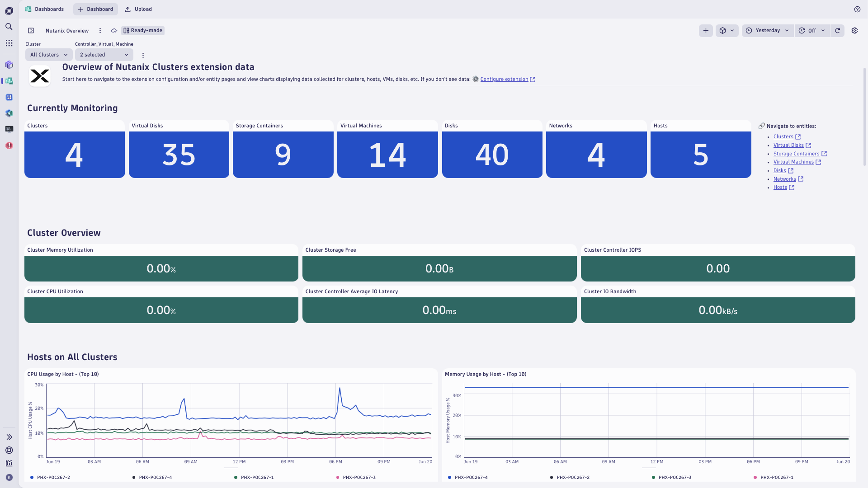Click the cloud sync status icon
The image size is (868, 488).
pos(114,31)
